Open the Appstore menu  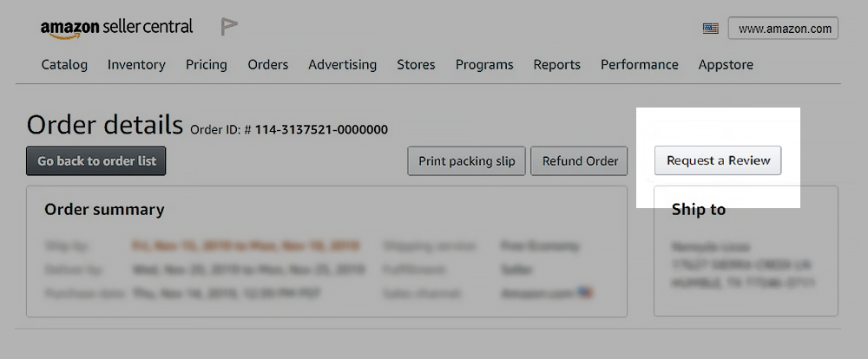pyautogui.click(x=726, y=64)
